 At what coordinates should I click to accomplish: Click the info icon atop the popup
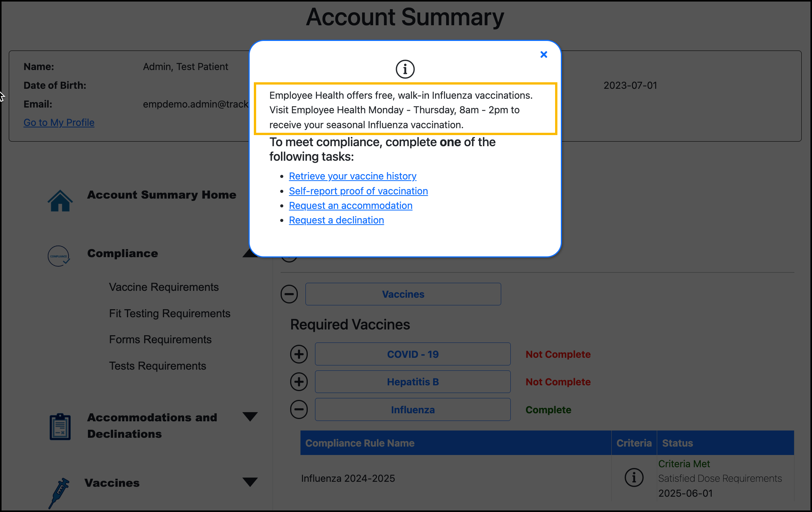(405, 69)
